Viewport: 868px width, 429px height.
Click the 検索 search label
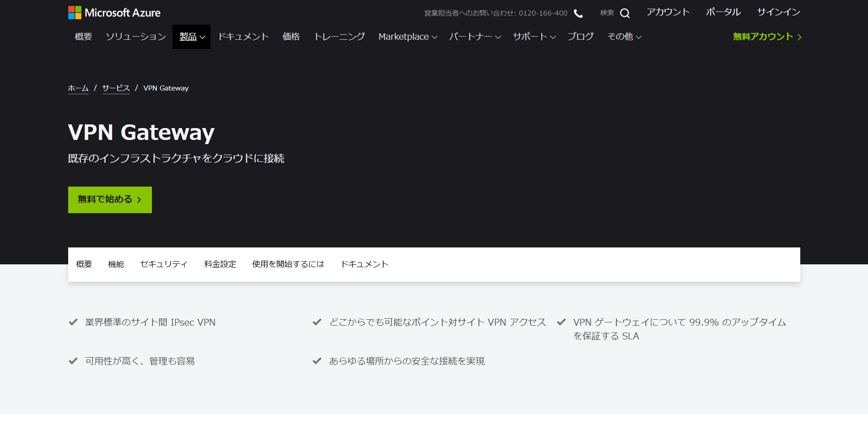pyautogui.click(x=607, y=13)
